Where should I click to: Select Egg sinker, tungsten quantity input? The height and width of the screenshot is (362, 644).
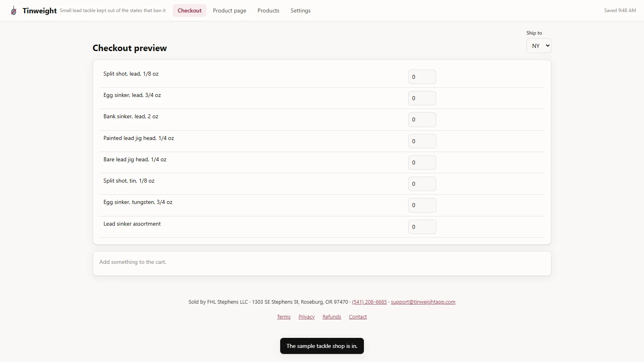tap(422, 205)
